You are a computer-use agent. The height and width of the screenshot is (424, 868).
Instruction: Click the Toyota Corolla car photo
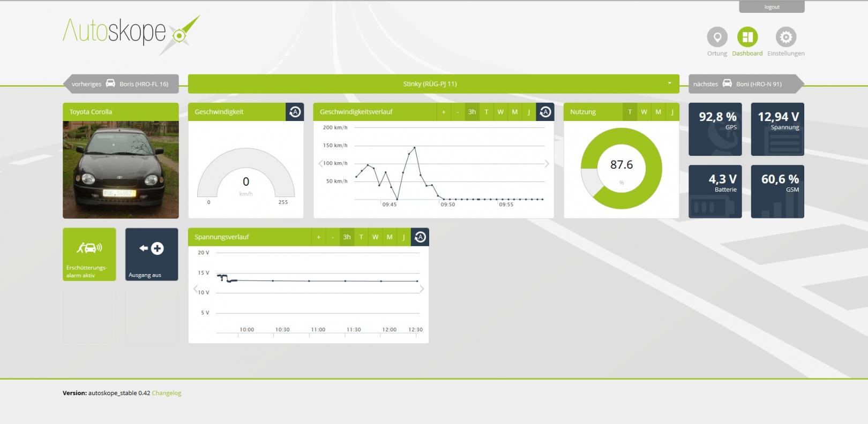click(121, 169)
